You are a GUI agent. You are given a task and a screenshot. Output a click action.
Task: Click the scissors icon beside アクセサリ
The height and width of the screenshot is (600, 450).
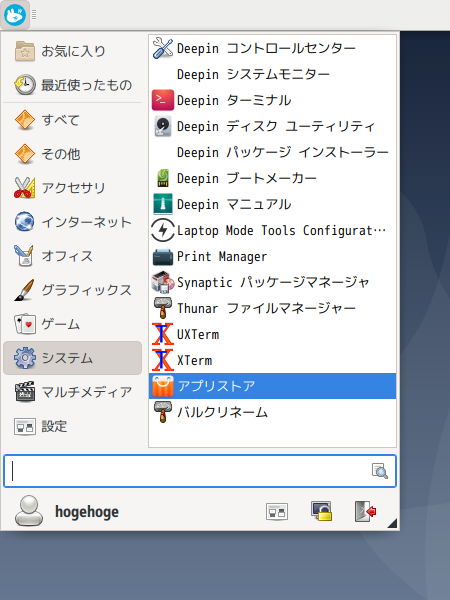click(x=24, y=188)
